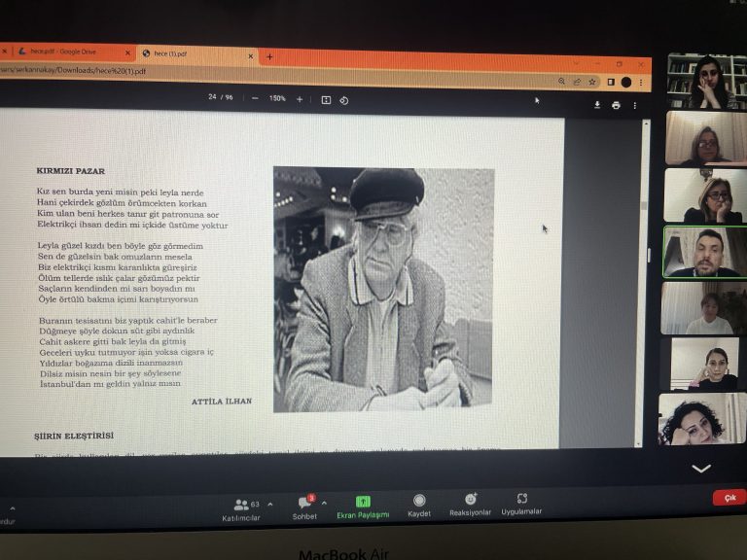Click the scroll down arrow of the PDF viewer
The height and width of the screenshot is (560, 747).
click(639, 443)
